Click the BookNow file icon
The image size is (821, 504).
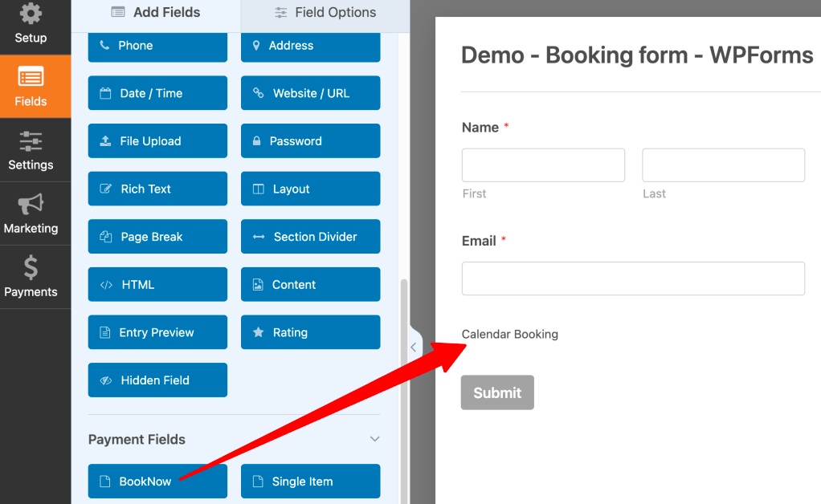pyautogui.click(x=104, y=482)
